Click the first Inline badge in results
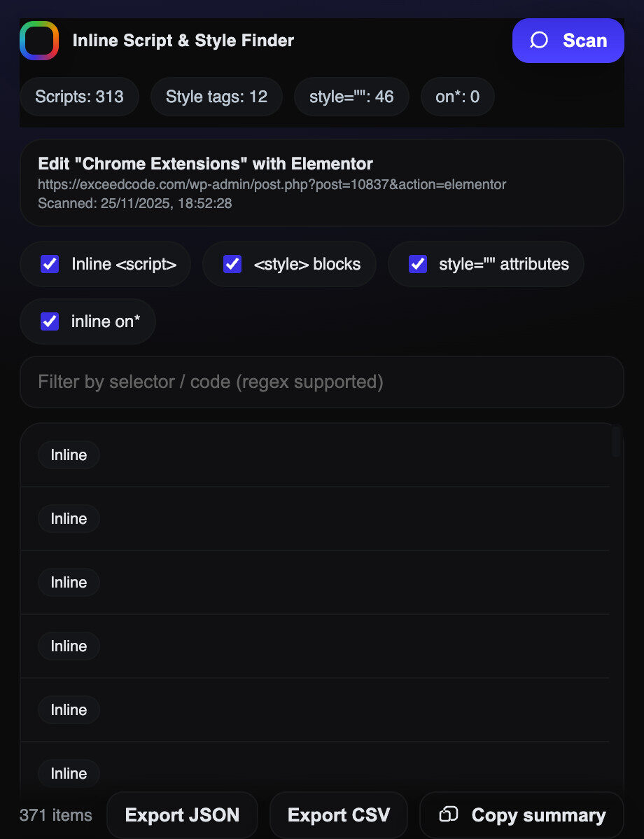Viewport: 644px width, 839px height. [68, 455]
